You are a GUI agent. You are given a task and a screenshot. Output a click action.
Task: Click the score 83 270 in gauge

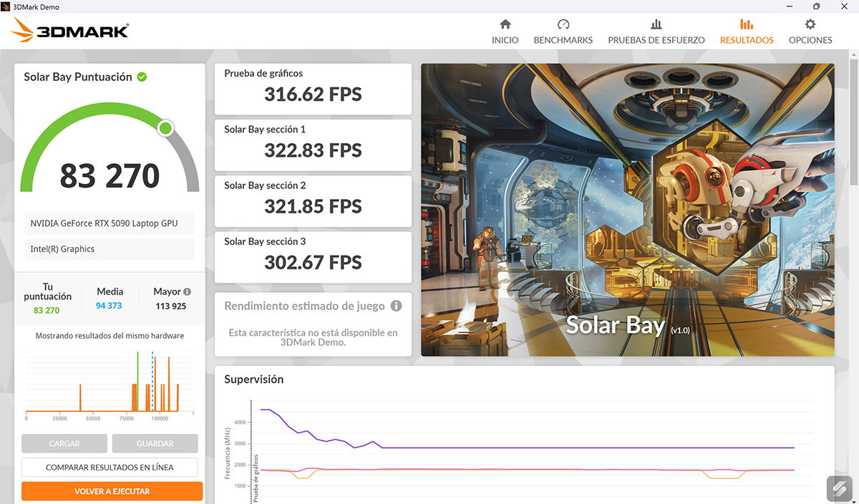110,175
